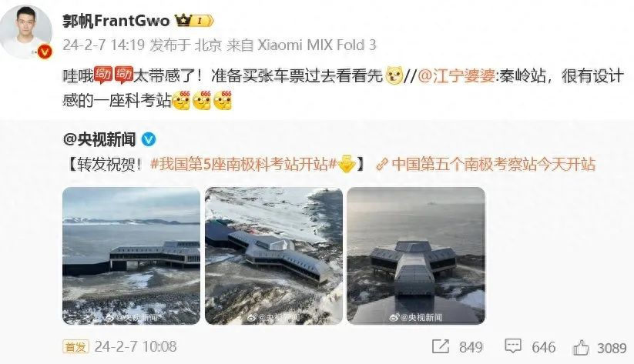Open the comments speech bubble icon
634x364 pixels.
(x=513, y=346)
